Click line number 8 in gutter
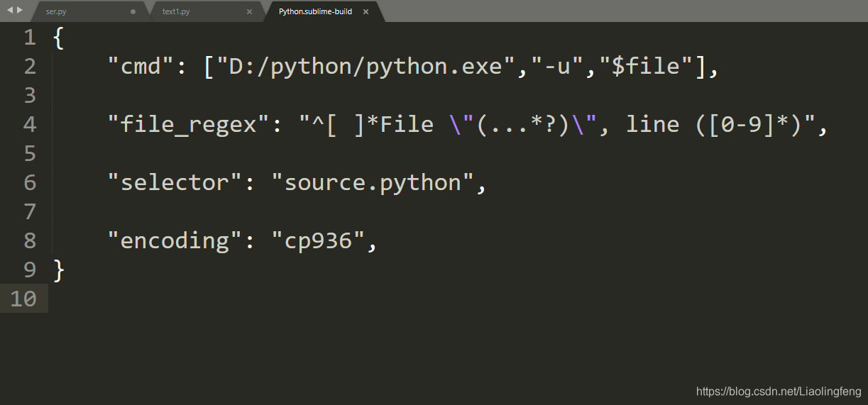 (30, 241)
